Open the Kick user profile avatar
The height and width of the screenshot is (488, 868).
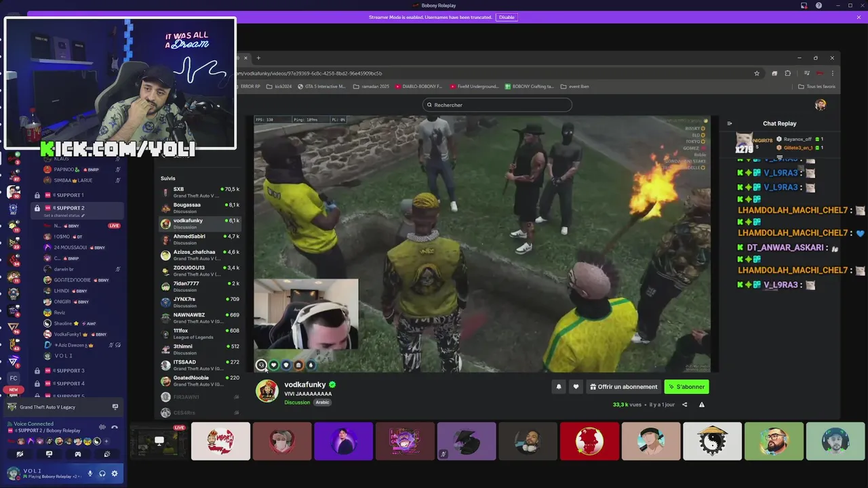pyautogui.click(x=821, y=104)
